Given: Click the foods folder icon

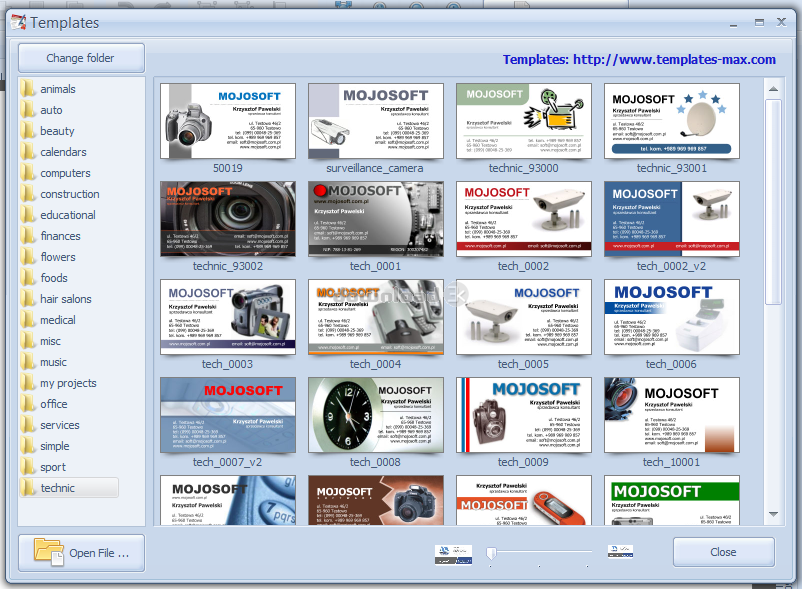Looking at the screenshot, I should point(28,278).
